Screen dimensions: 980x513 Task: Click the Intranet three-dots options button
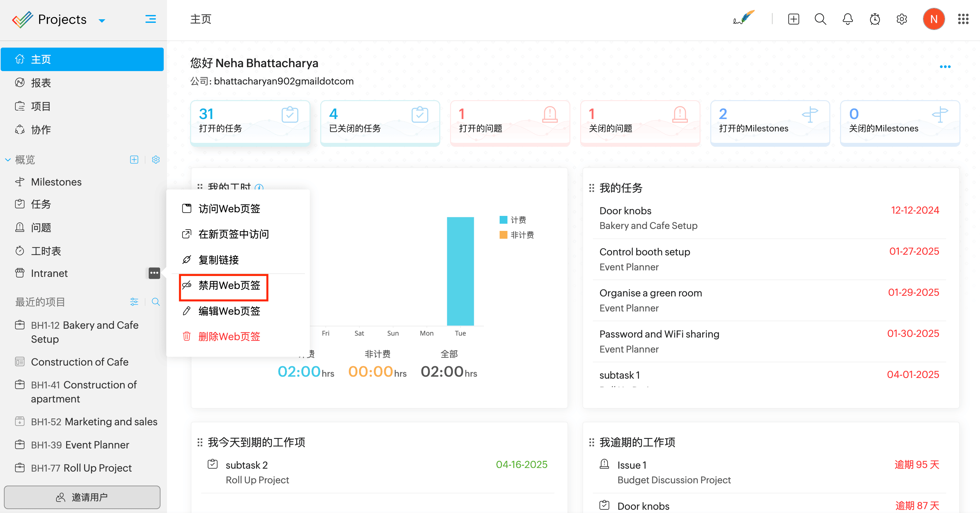click(x=154, y=273)
